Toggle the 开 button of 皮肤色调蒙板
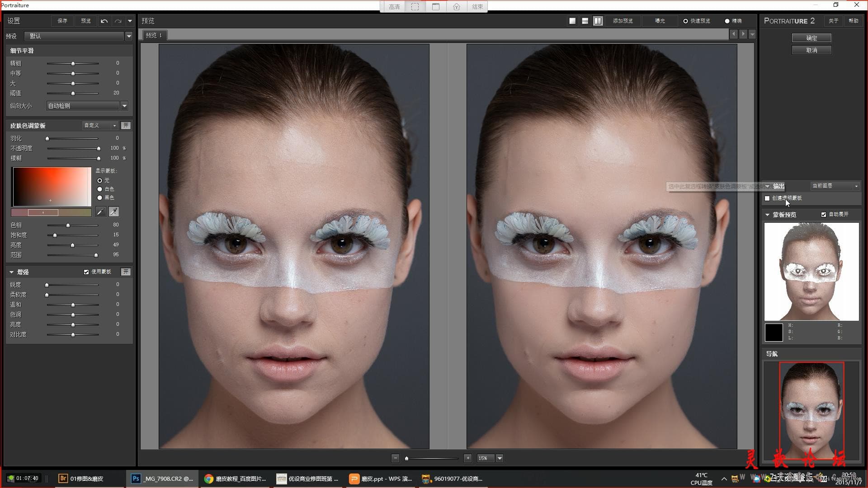Image resolution: width=868 pixels, height=488 pixels. pos(126,126)
